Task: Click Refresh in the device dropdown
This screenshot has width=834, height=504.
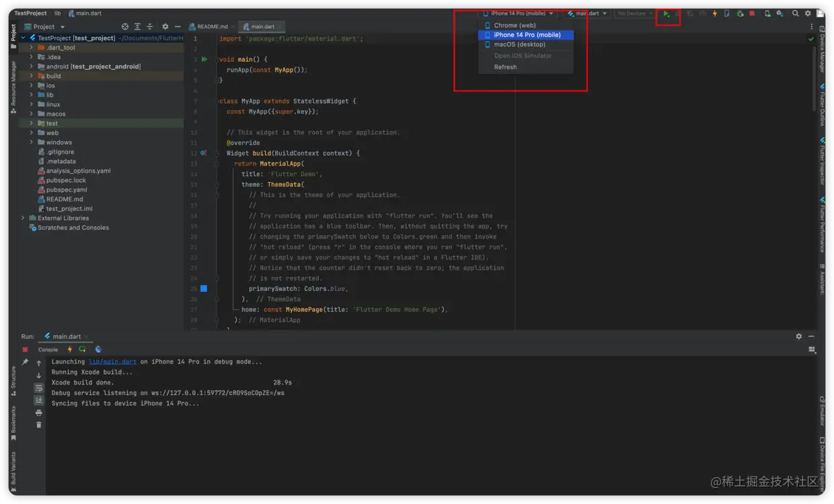Action: coord(505,67)
